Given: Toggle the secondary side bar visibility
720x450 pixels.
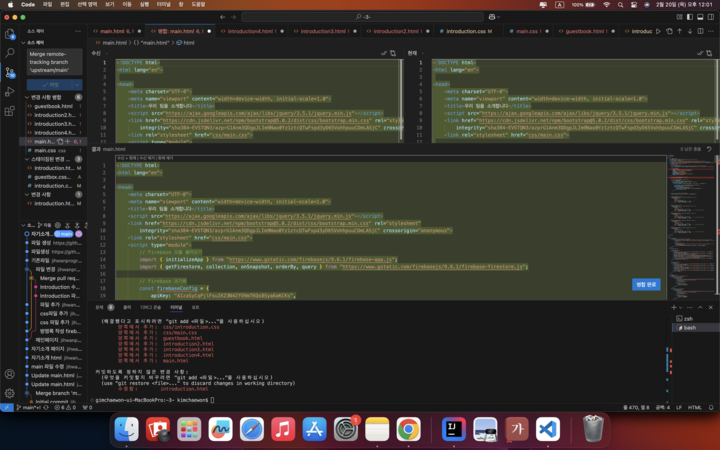Looking at the screenshot, I should click(x=711, y=17).
